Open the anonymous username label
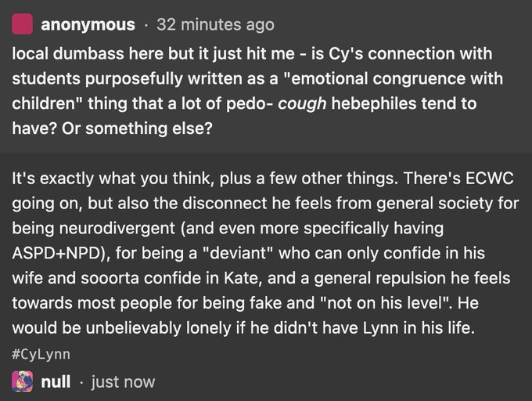The image size is (532, 401). click(87, 25)
